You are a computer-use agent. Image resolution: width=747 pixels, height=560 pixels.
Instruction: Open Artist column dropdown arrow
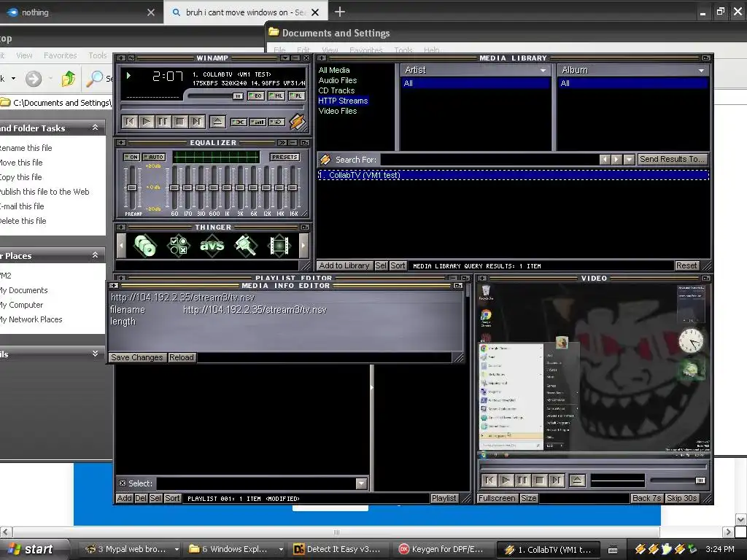pos(543,70)
